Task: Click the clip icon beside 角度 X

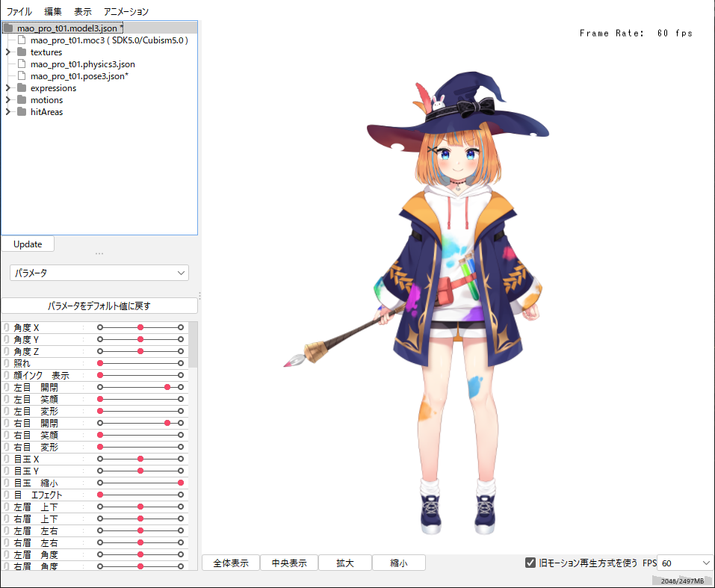Action: tap(6, 327)
